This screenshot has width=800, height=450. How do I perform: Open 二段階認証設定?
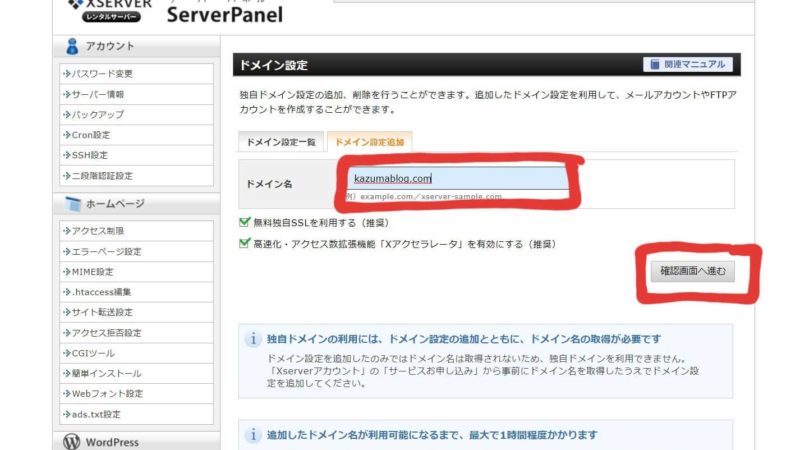136,176
